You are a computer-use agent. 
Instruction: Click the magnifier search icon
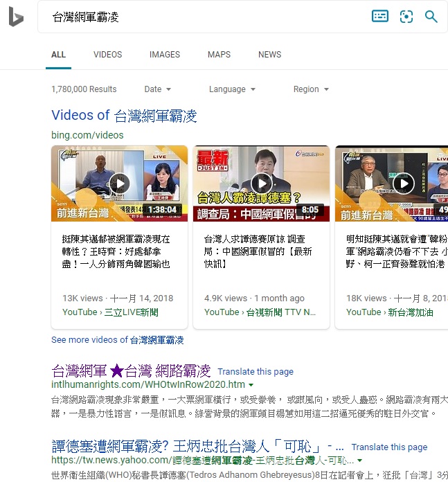(x=431, y=17)
